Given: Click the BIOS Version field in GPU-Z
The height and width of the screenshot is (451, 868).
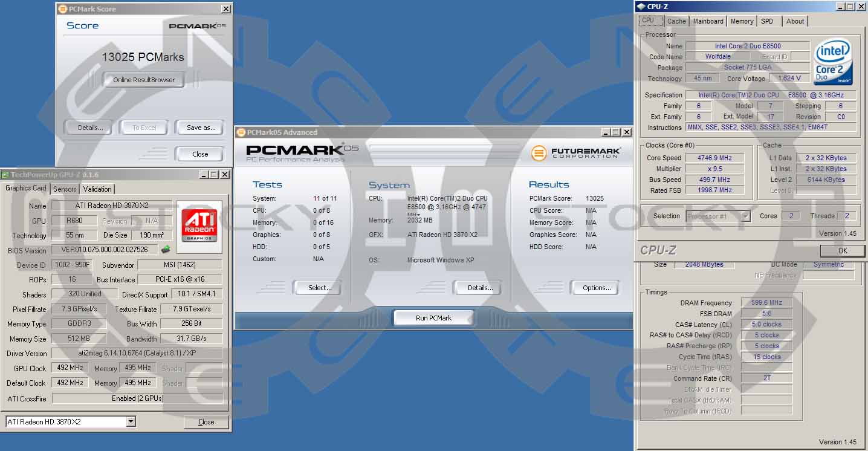Looking at the screenshot, I should coord(105,250).
